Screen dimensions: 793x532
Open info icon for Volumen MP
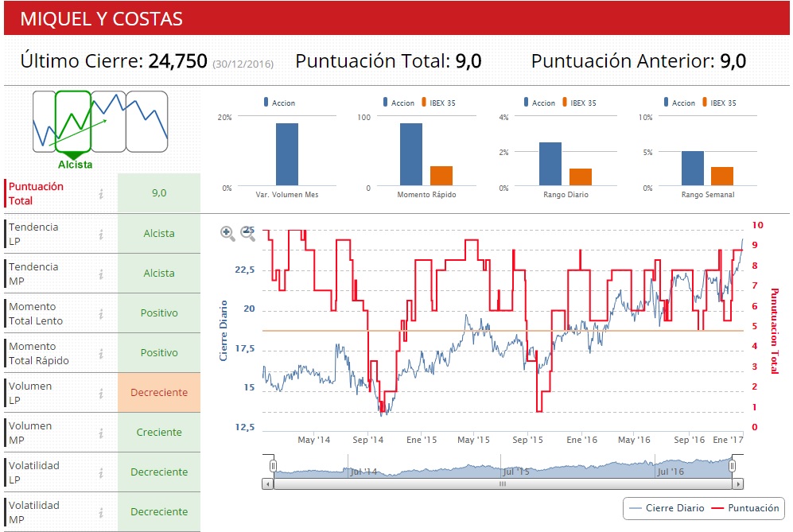101,433
